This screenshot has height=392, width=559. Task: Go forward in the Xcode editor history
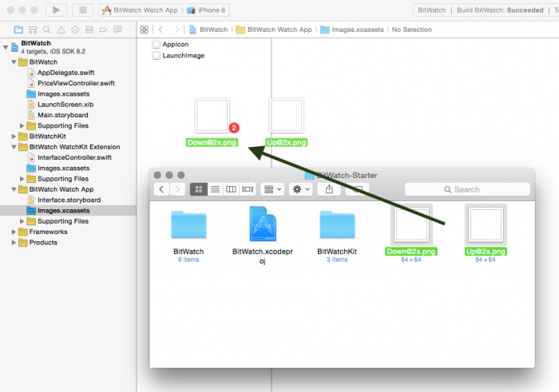point(176,30)
